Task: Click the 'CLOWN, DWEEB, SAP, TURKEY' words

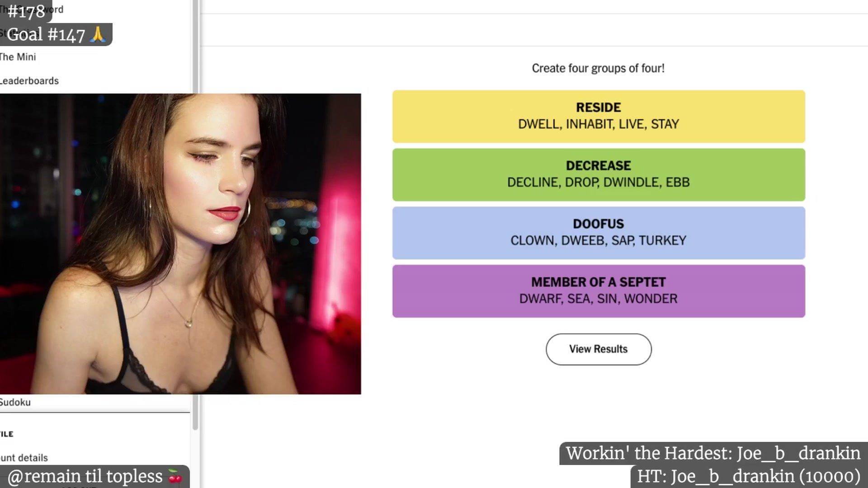Action: click(599, 241)
